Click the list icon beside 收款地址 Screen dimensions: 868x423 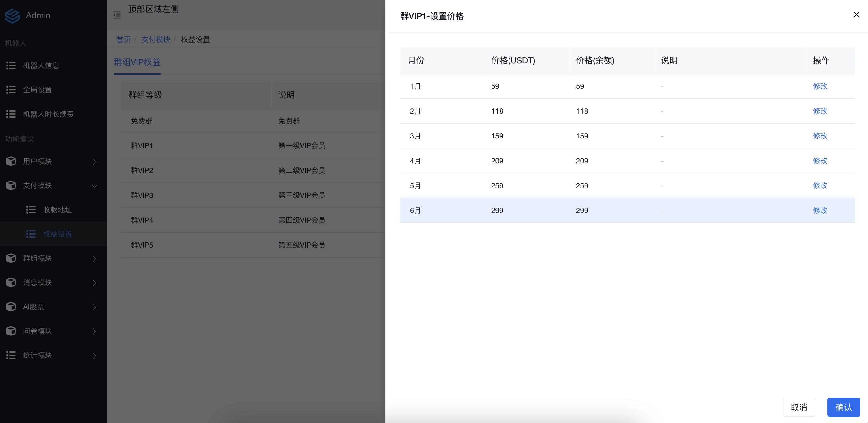[x=31, y=210]
